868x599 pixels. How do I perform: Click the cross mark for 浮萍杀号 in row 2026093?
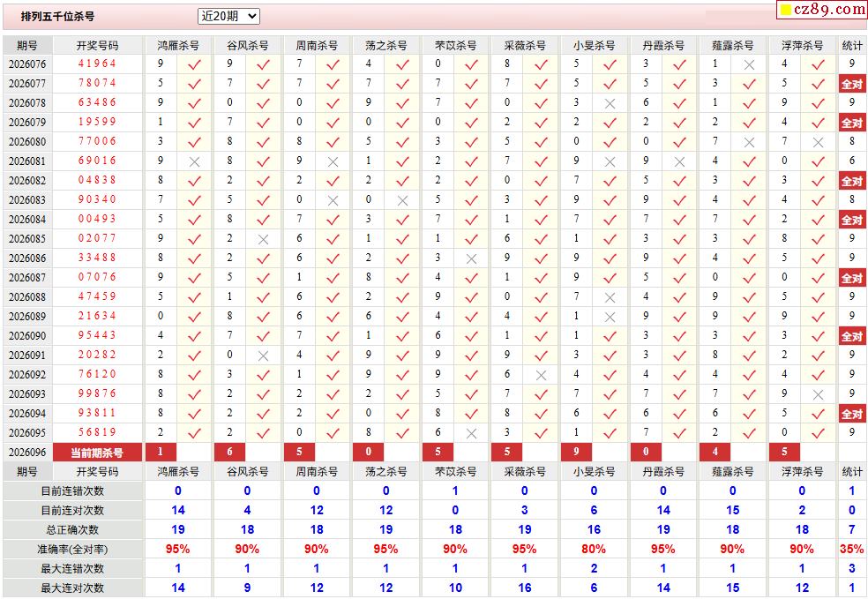818,394
